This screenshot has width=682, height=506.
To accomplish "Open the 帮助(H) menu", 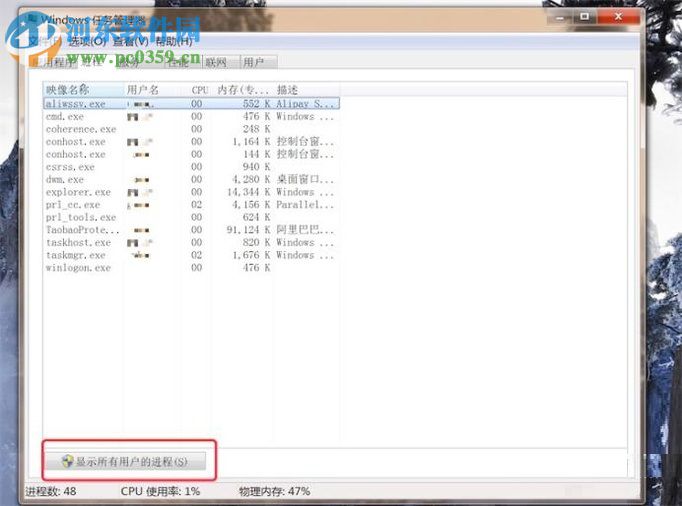I will point(174,42).
